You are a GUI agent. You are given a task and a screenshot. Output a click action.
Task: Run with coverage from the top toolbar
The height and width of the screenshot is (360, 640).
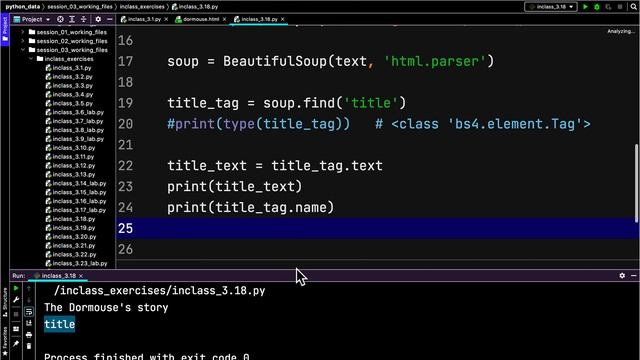608,7
